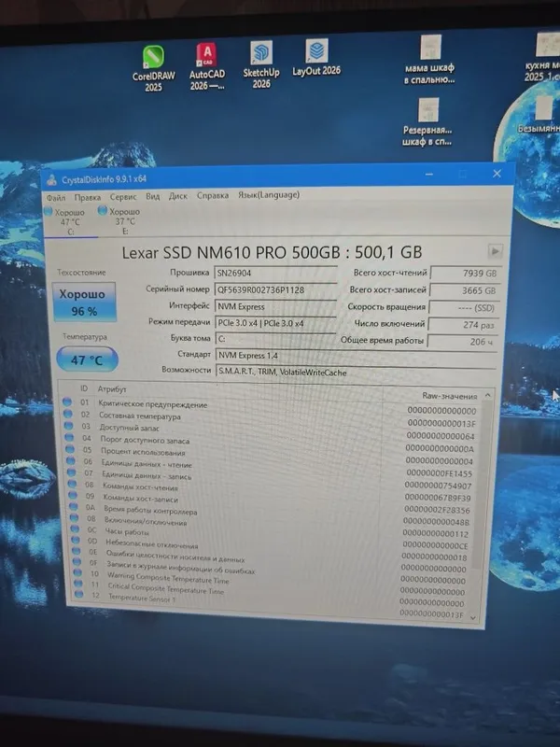
Task: Open the "Резервная... шкаф в сп..." file
Action: (x=427, y=122)
